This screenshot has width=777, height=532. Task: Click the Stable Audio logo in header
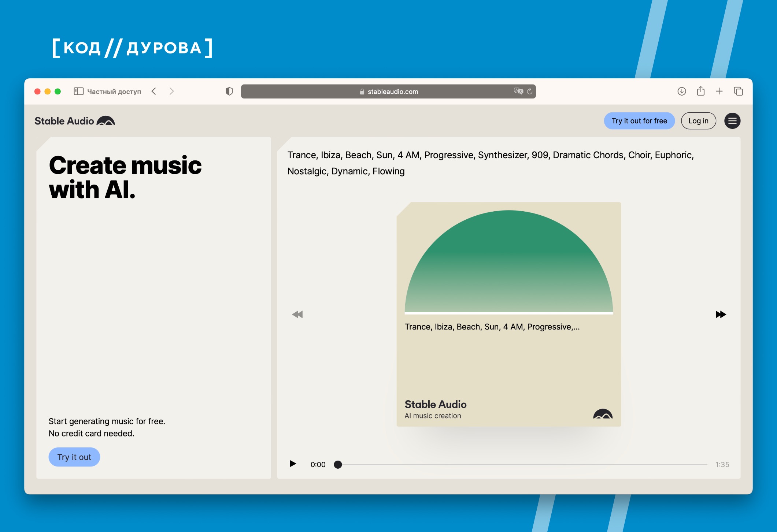click(75, 121)
